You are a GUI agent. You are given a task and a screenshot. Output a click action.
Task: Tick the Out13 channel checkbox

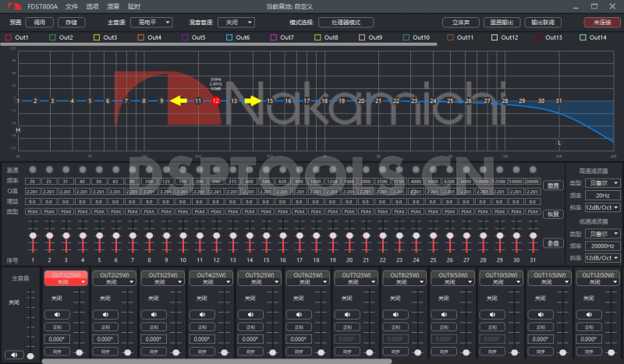tap(540, 37)
